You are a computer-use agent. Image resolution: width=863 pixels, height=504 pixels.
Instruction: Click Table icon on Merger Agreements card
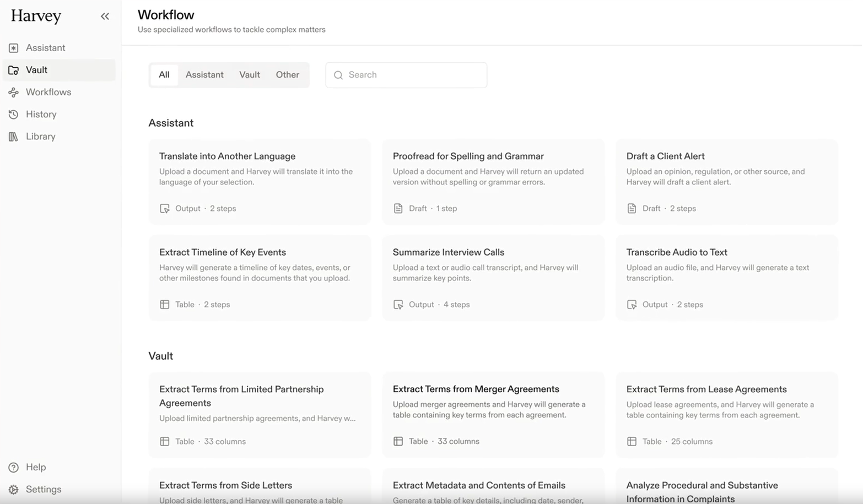coord(398,442)
